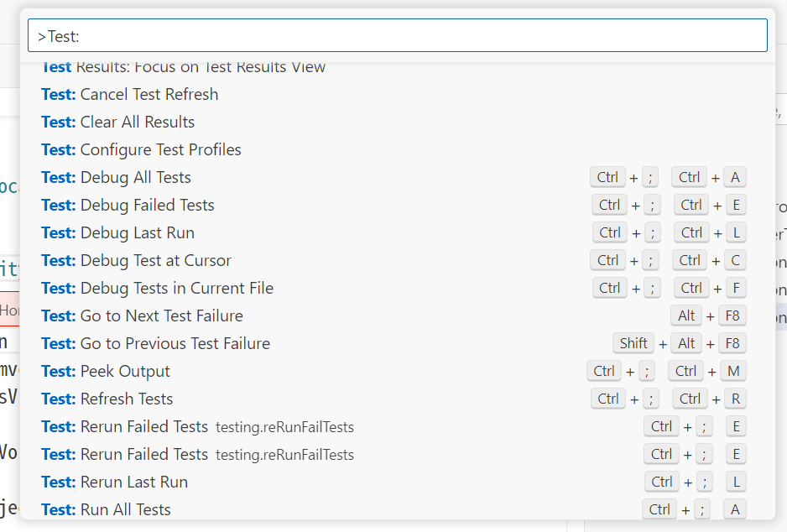Pick Test: Debug Tests in Current File
Viewport: 787px width, 532px height.
coord(397,288)
